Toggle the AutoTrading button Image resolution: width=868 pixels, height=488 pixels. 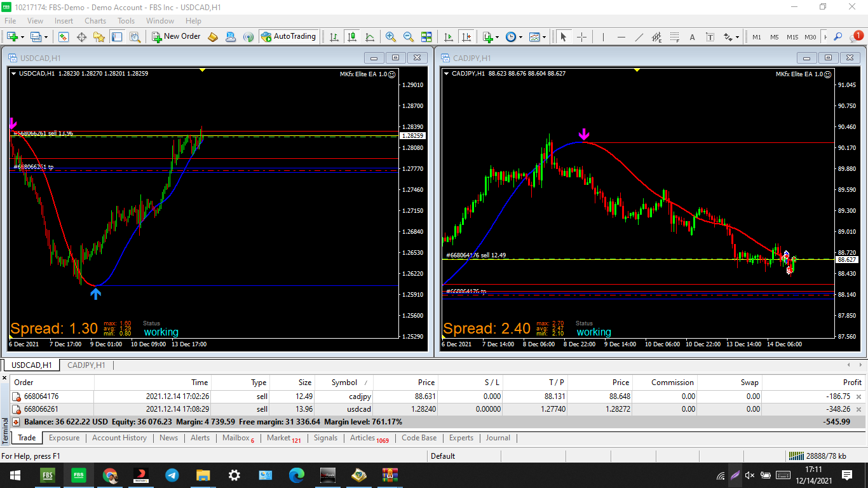point(288,37)
